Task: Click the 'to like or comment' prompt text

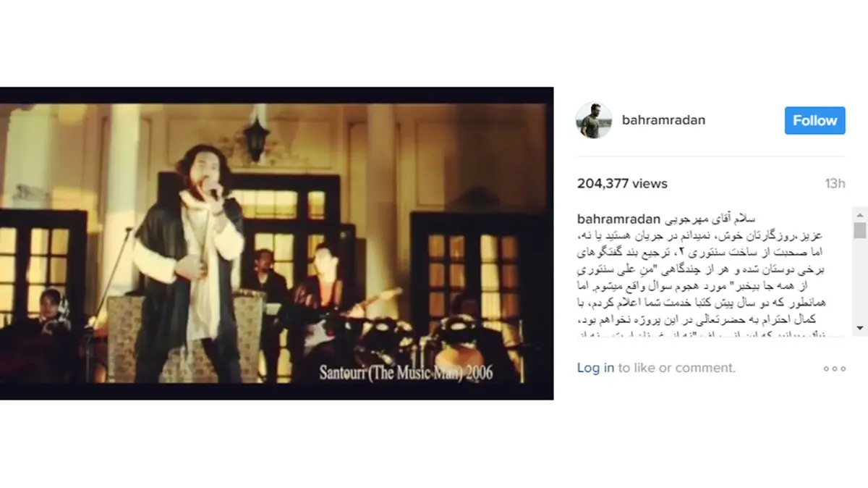Action: (676, 368)
